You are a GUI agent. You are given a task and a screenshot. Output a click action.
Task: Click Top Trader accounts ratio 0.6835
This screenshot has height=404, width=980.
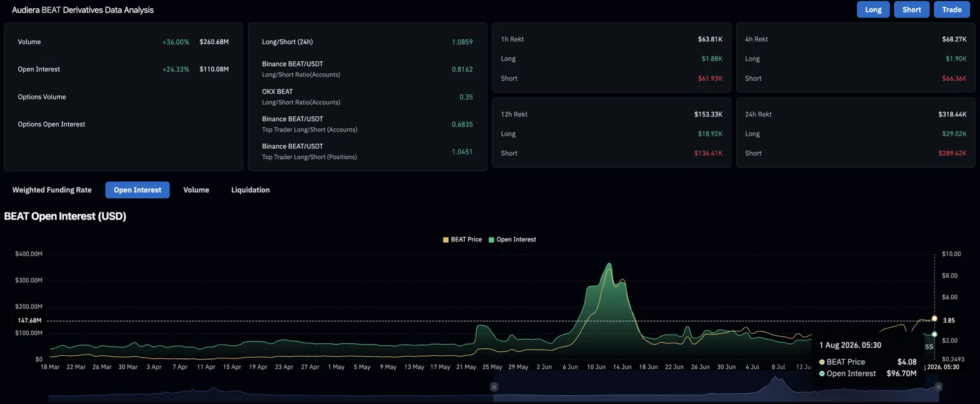pyautogui.click(x=462, y=124)
